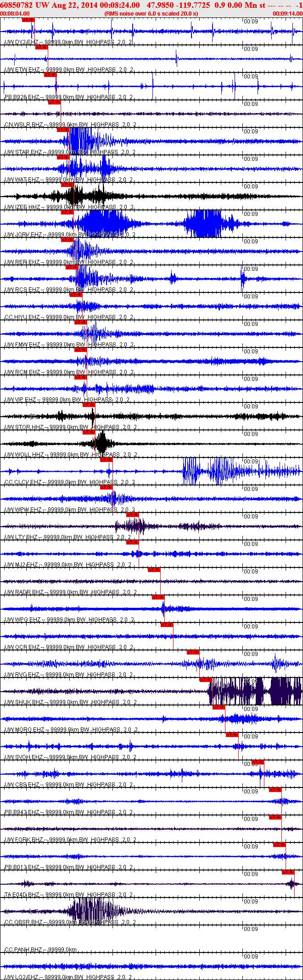This screenshot has height=980, width=303.
Task: Select the red pick flag on the OCR trace
Action: point(167,625)
